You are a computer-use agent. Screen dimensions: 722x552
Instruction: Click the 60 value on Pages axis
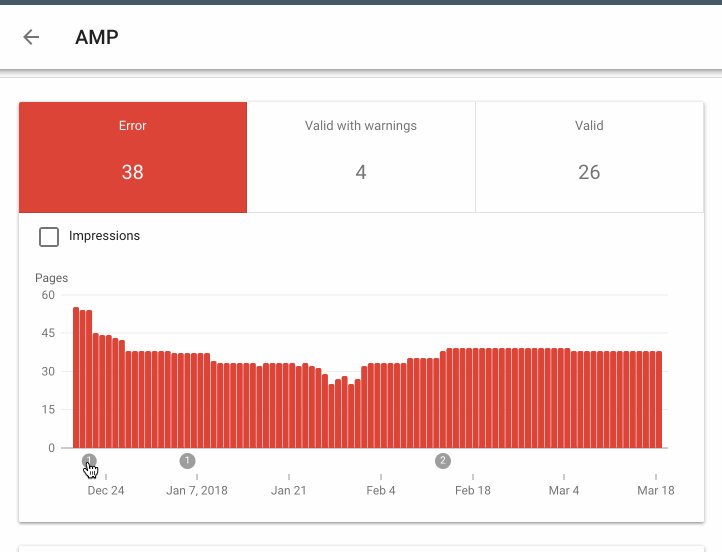[48, 295]
